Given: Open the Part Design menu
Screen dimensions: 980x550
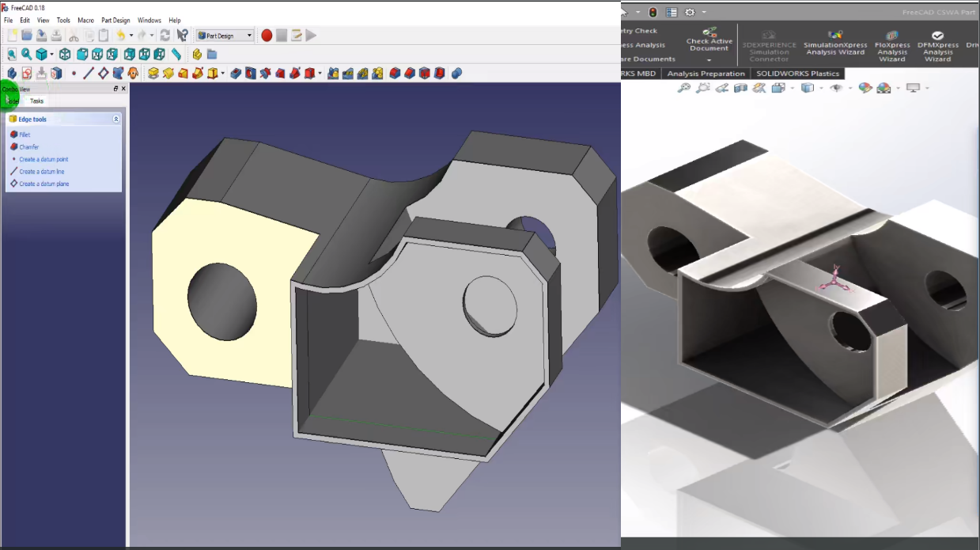Looking at the screenshot, I should [x=115, y=21].
